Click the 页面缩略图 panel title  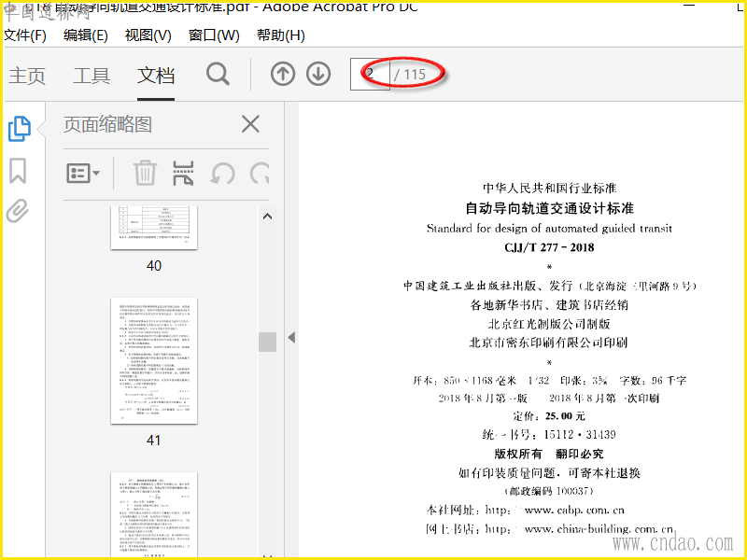click(x=107, y=124)
